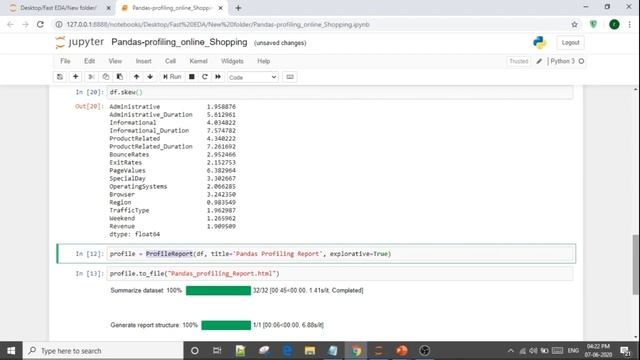640x360 pixels.
Task: Open the File menu
Action: [65, 61]
